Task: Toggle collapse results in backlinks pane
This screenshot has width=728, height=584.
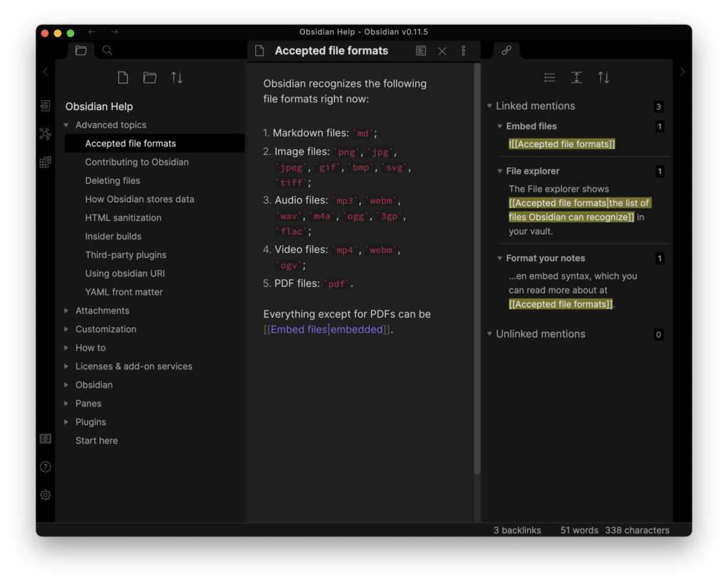Action: point(550,78)
